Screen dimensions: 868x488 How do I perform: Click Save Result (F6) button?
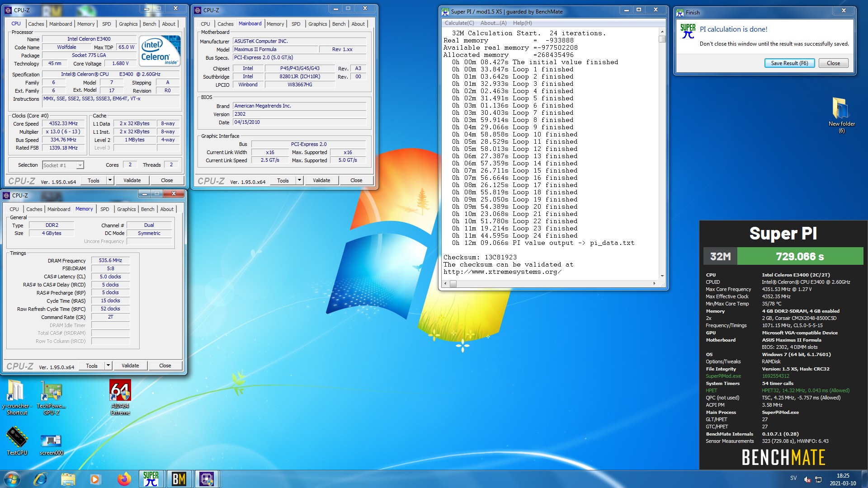point(789,63)
